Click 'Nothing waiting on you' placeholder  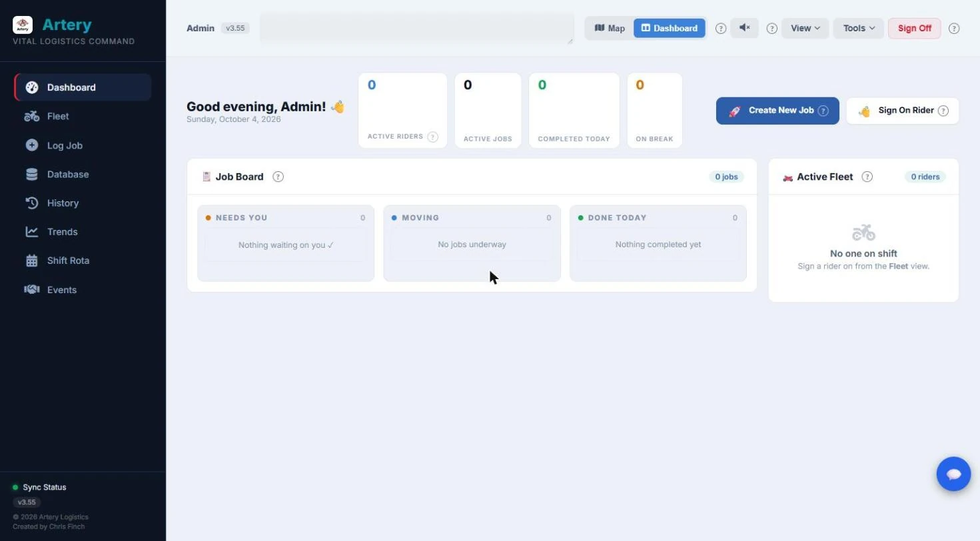coord(286,245)
